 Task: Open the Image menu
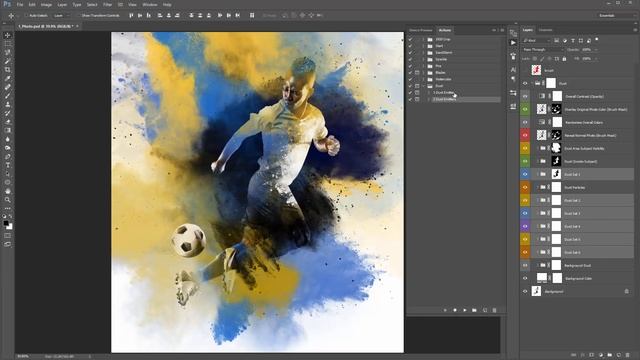(x=46, y=4)
